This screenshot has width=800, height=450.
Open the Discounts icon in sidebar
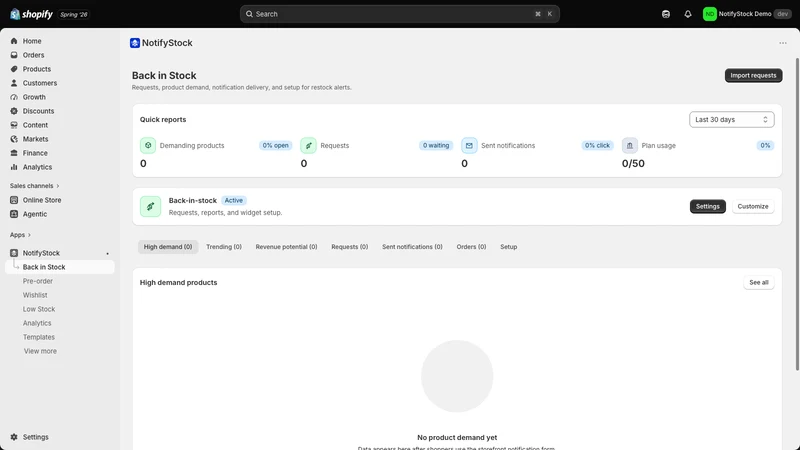14,111
